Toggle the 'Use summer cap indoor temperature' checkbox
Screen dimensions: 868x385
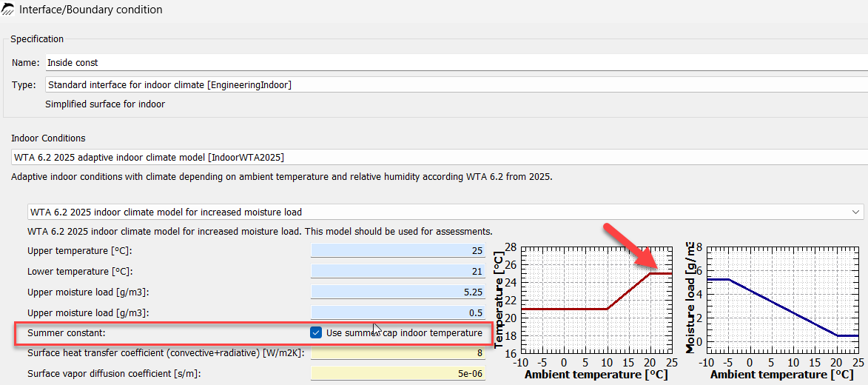[316, 332]
